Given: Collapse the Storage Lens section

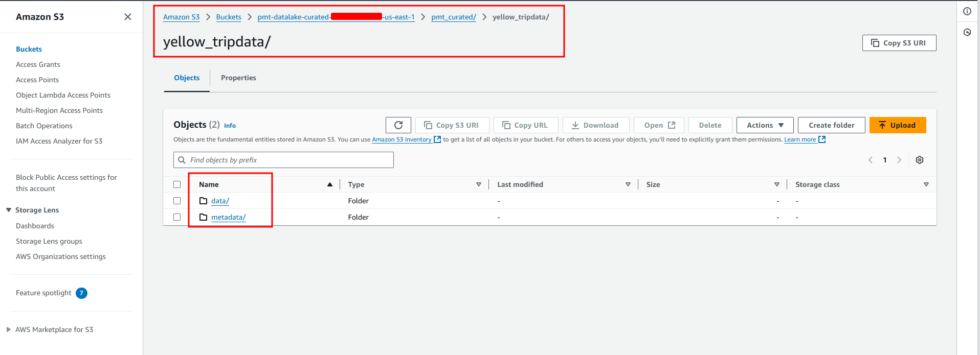Looking at the screenshot, I should (9, 210).
